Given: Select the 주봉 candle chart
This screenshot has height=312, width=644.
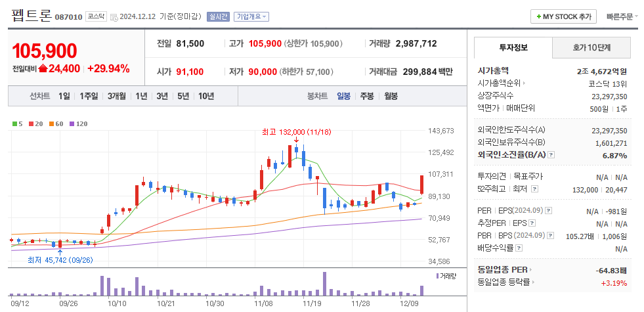Looking at the screenshot, I should pyautogui.click(x=367, y=96).
